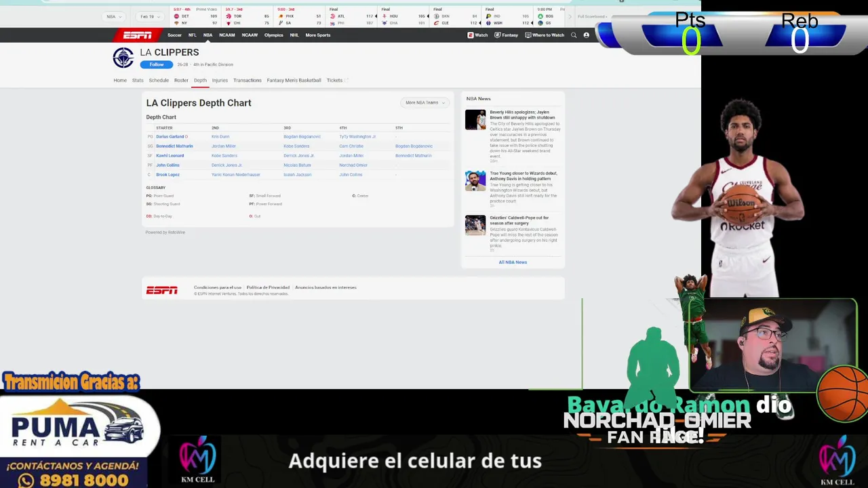868x488 pixels.
Task: Open Cam Christie's player page
Action: (x=351, y=146)
